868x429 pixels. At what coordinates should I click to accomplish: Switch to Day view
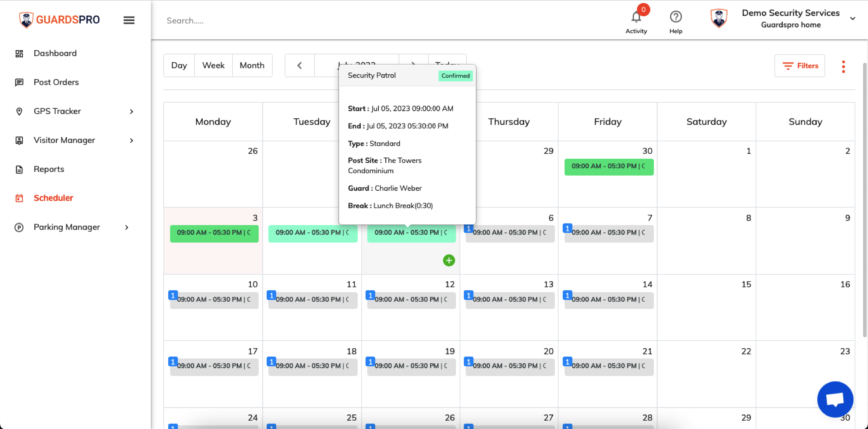[179, 65]
